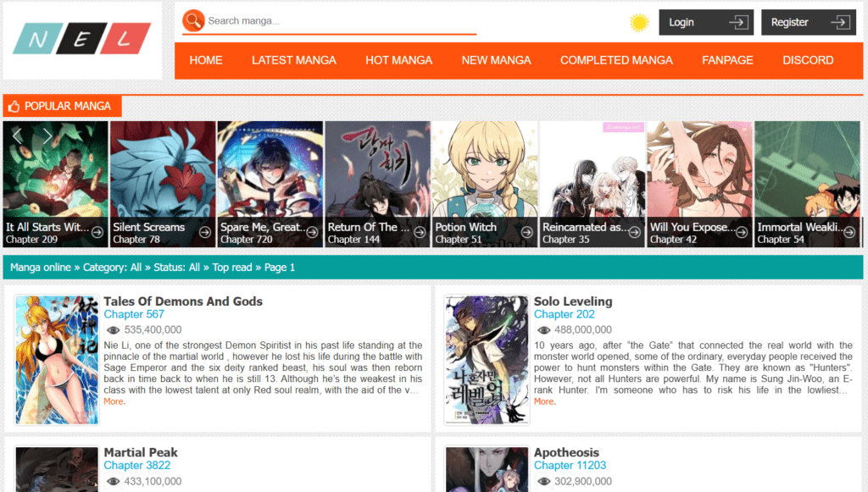Click arrow icon on Silent Screams card

(205, 232)
